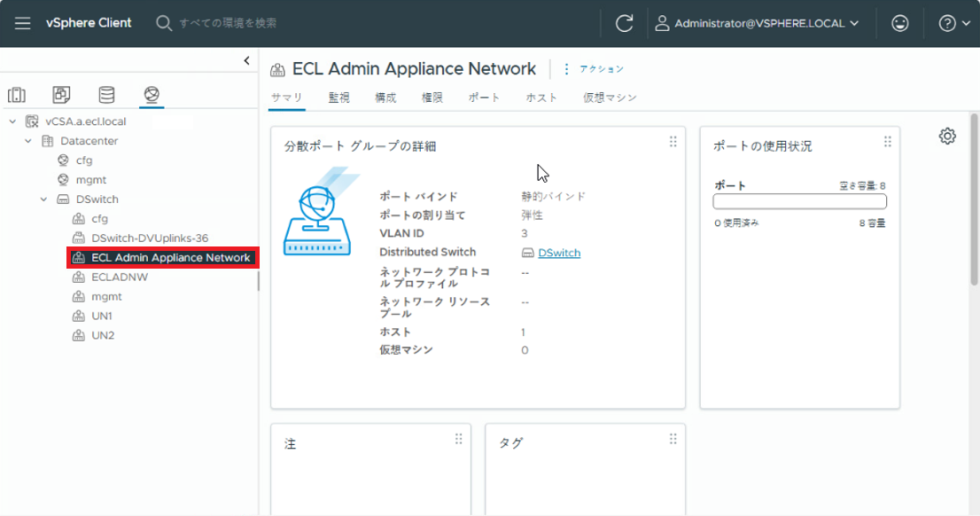Open the hamburger navigation menu
Image resolution: width=980 pixels, height=516 pixels.
23,23
